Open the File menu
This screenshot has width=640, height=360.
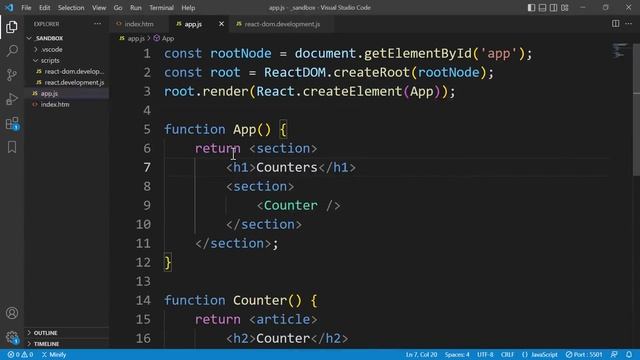(26, 8)
